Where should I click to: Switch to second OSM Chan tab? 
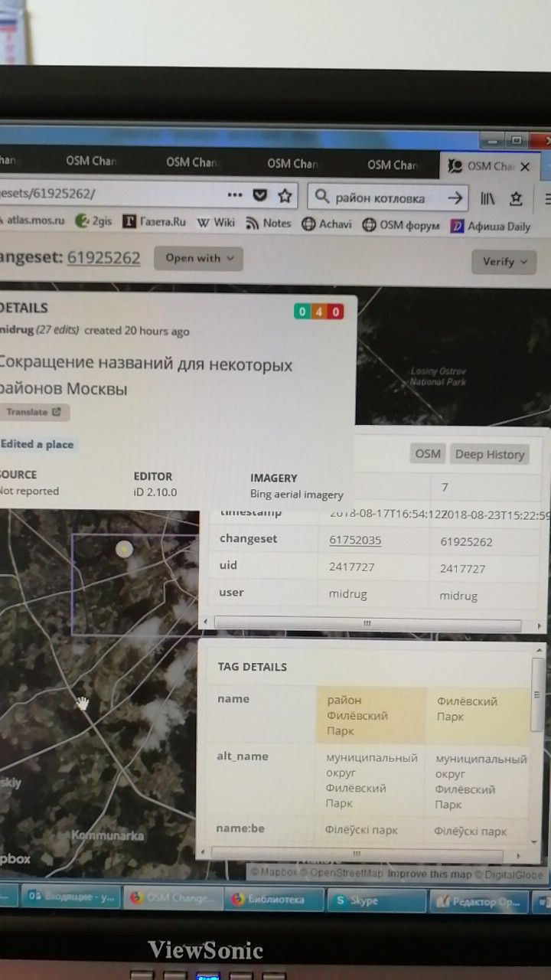click(x=90, y=161)
